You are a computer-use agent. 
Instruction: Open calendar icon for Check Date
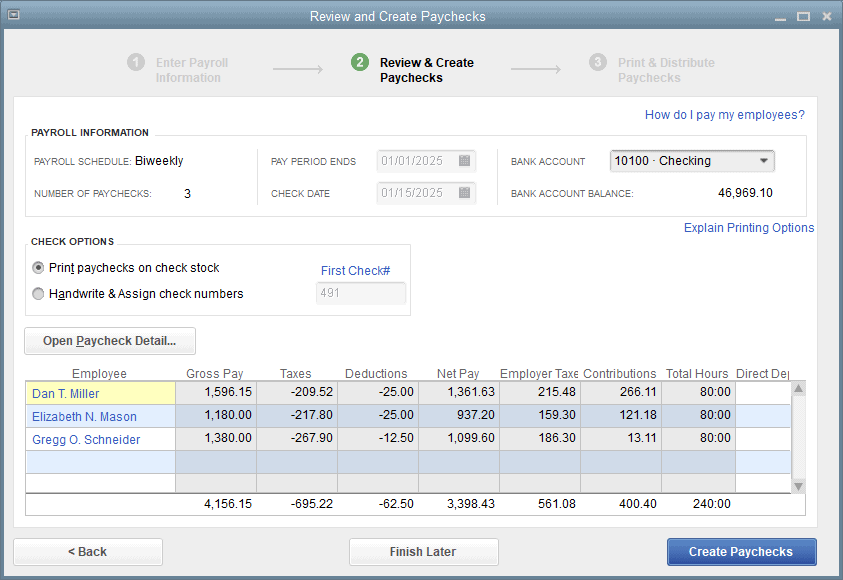click(x=465, y=192)
